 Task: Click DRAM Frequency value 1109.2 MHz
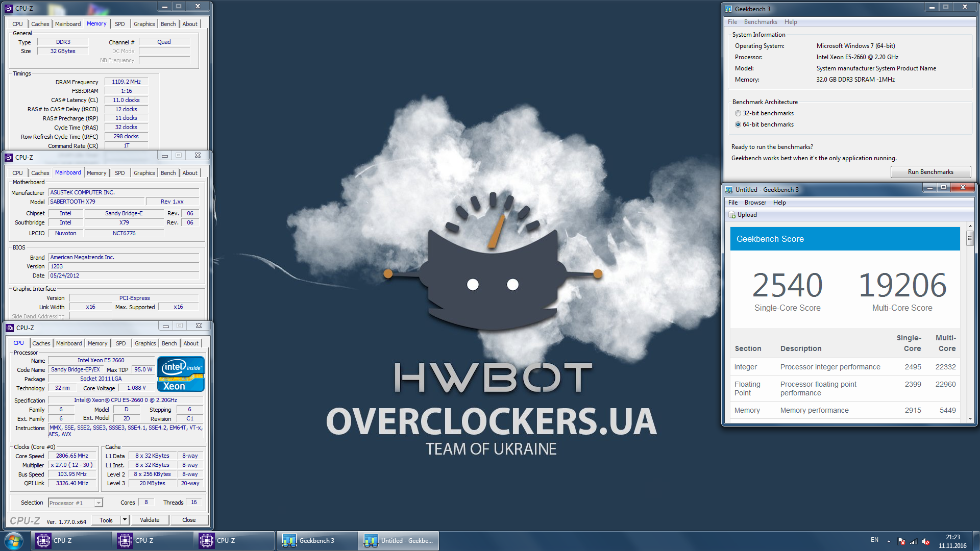126,82
